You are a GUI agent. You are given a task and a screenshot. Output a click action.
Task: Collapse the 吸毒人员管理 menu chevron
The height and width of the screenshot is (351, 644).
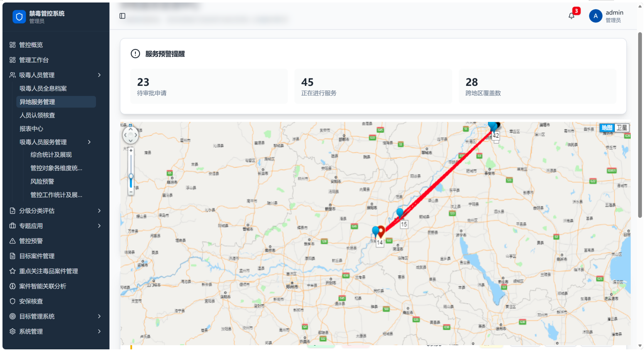pyautogui.click(x=99, y=75)
